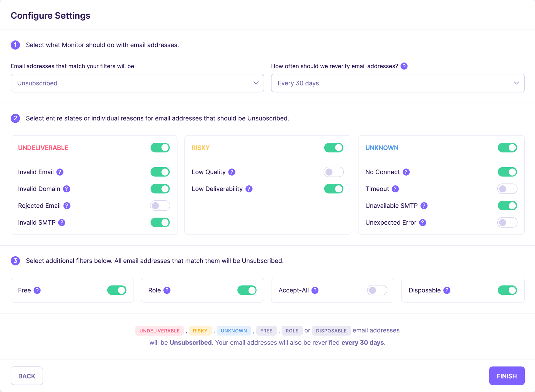
Task: Show help icon for Free filter
Action: pos(37,290)
